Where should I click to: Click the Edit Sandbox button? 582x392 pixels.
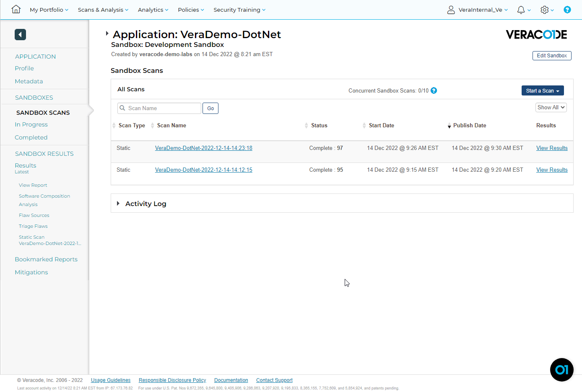click(x=552, y=56)
